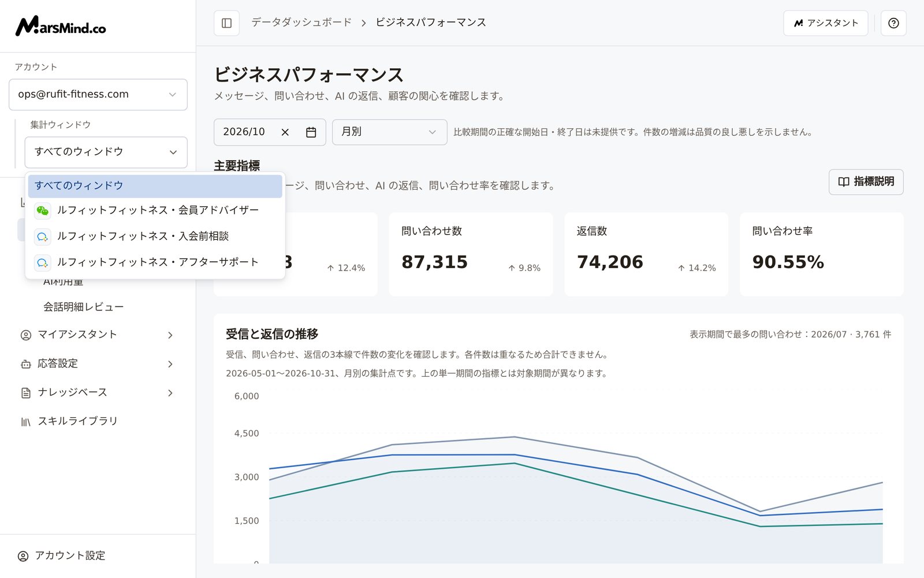Expand the 応答設定 submenu chevron

point(170,364)
